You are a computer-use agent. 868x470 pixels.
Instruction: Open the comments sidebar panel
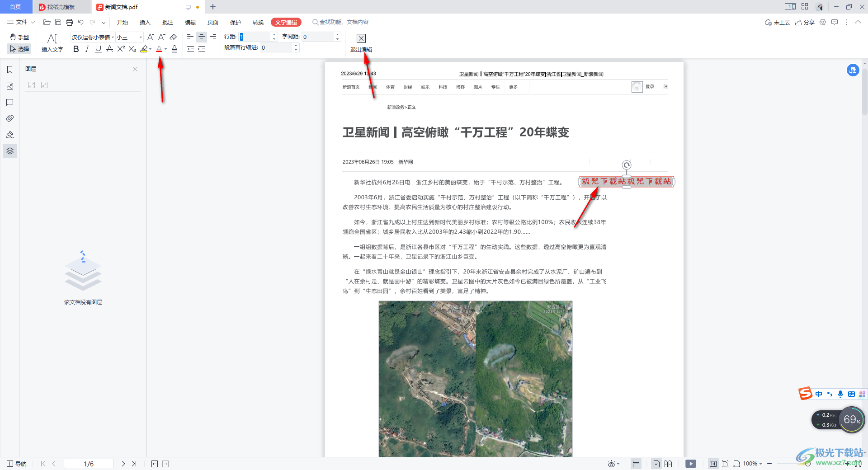point(10,102)
